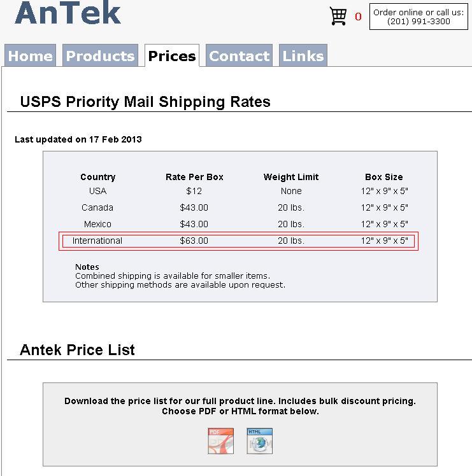The width and height of the screenshot is (472, 476).
Task: Download the price list PDF icon
Action: click(220, 441)
